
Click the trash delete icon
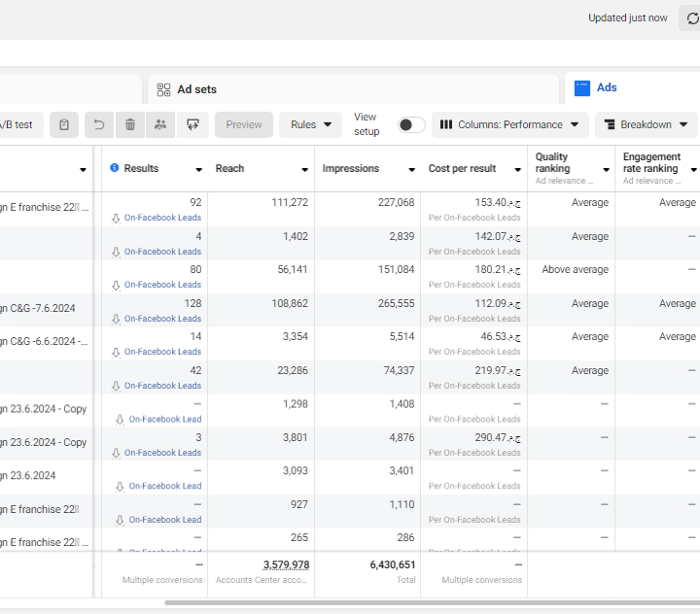pyautogui.click(x=130, y=124)
